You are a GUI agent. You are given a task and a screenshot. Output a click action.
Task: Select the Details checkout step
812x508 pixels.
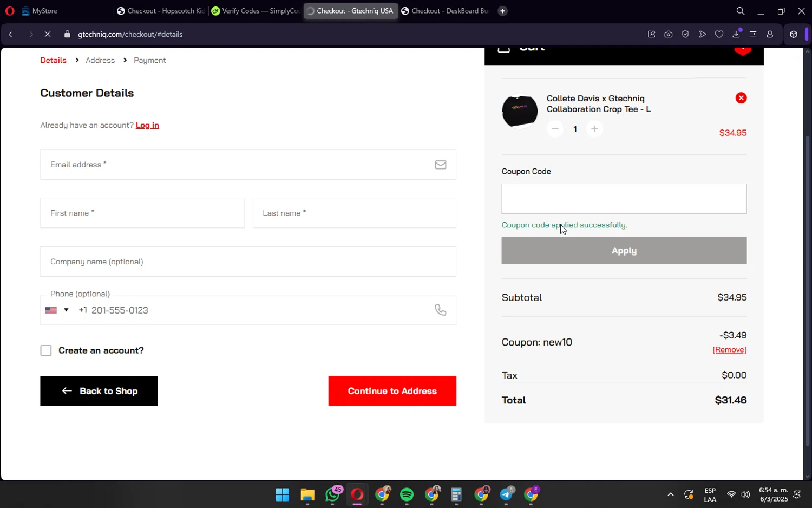(x=53, y=60)
